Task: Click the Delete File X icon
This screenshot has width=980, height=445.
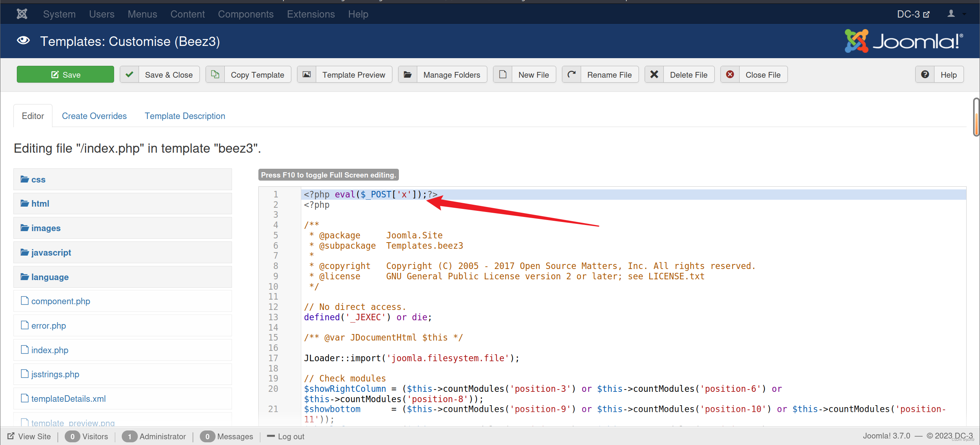Action: pyautogui.click(x=654, y=75)
